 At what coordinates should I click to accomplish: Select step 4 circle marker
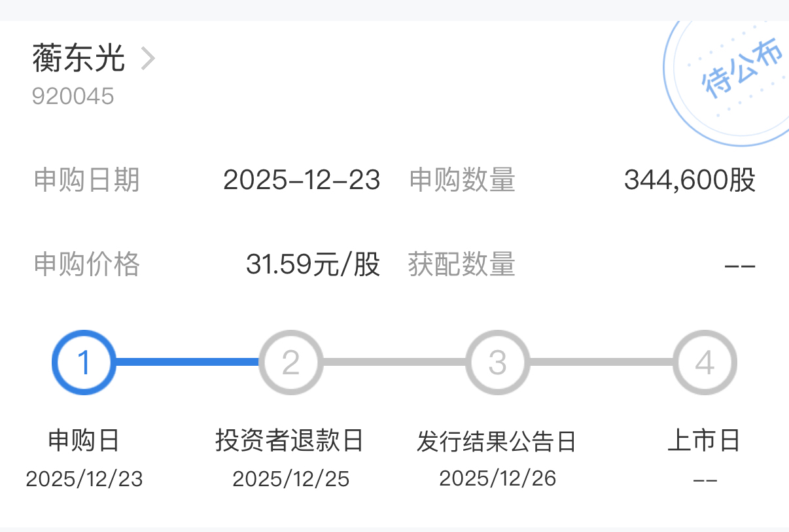click(x=704, y=362)
